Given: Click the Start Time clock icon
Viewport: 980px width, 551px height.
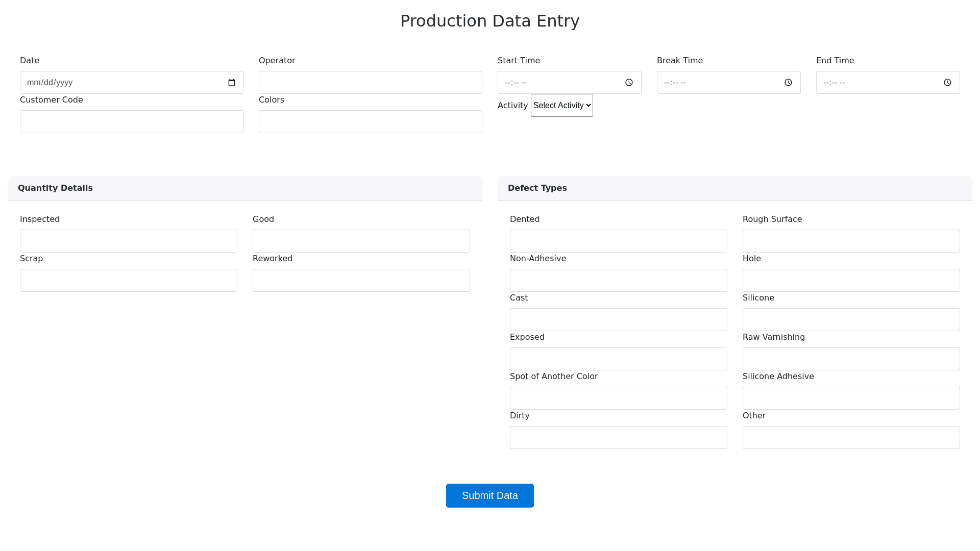Looking at the screenshot, I should (629, 83).
